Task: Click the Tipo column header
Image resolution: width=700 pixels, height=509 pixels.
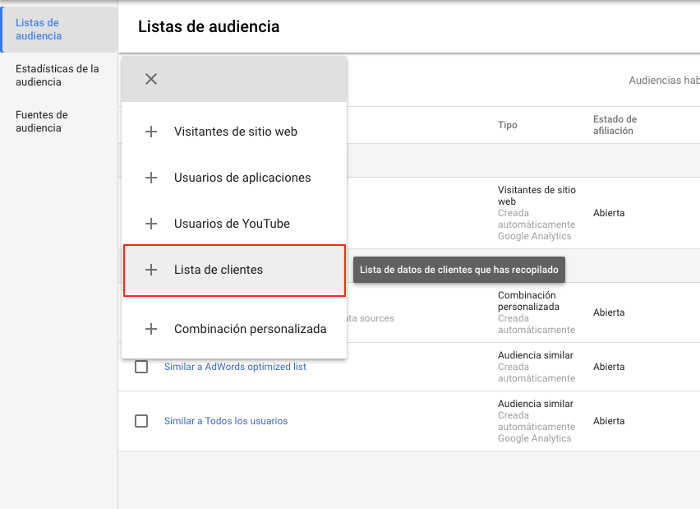Action: pos(508,125)
